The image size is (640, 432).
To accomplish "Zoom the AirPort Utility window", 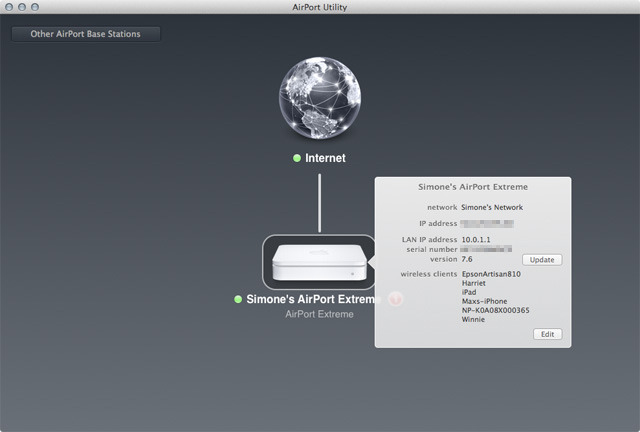I will (35, 7).
